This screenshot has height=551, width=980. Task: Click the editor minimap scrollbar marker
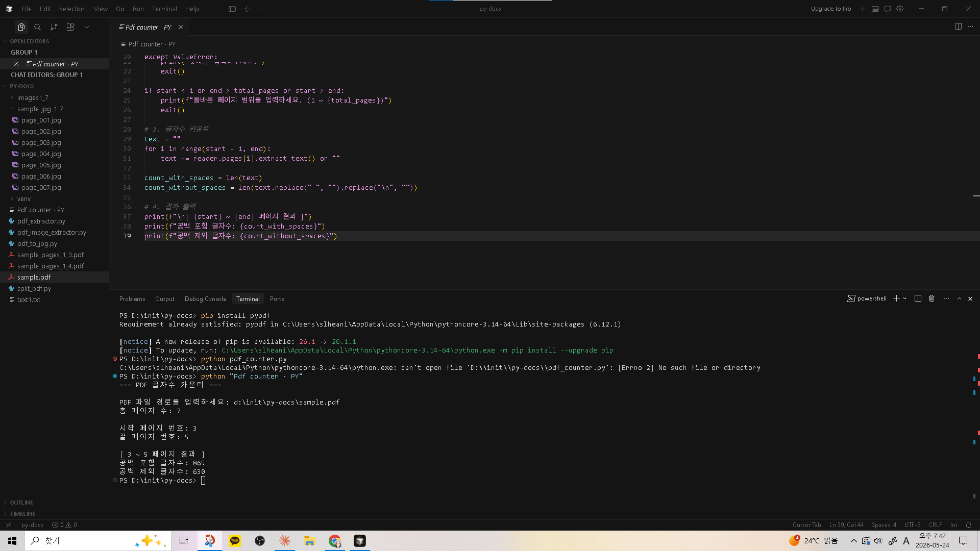(976, 196)
